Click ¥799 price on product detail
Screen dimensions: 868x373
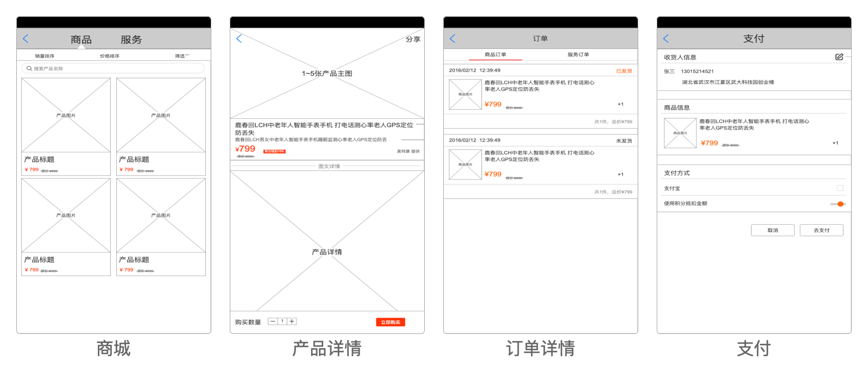[245, 149]
